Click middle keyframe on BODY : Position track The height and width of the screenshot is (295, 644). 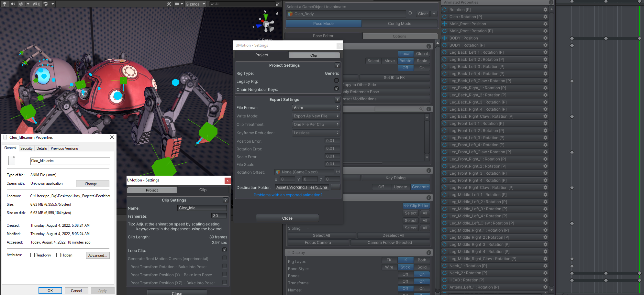click(606, 38)
